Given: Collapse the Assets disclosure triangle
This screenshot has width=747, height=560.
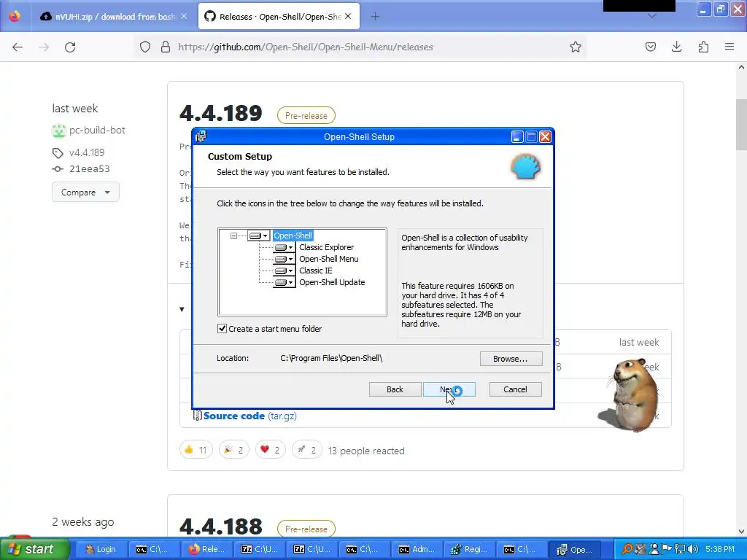Looking at the screenshot, I should coord(182,309).
